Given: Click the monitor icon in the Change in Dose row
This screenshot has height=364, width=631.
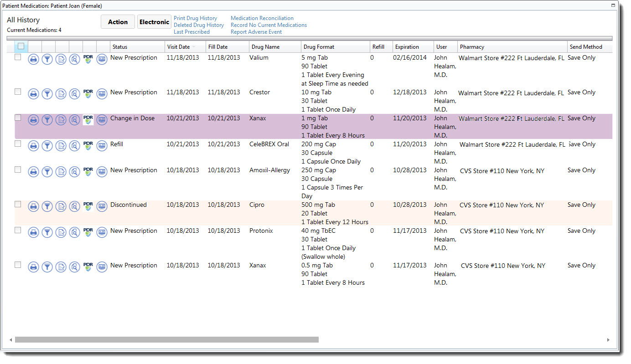Looking at the screenshot, I should coord(102,120).
